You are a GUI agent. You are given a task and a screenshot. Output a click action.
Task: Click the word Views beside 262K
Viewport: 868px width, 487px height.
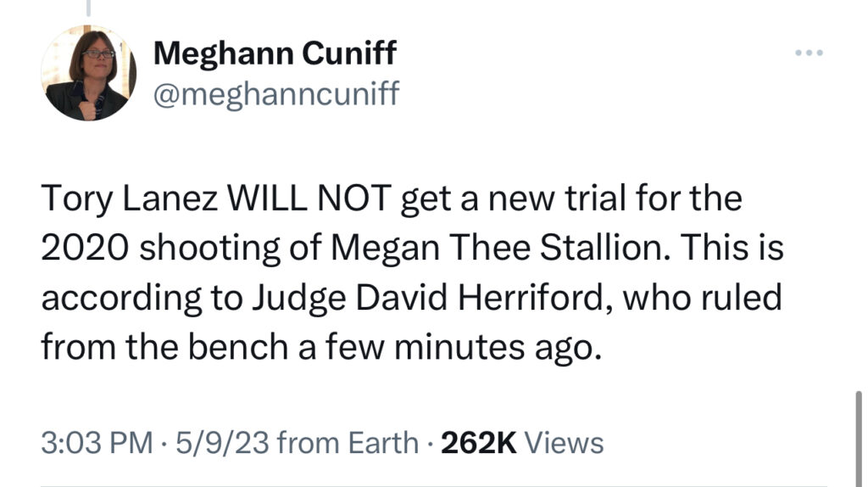[564, 443]
